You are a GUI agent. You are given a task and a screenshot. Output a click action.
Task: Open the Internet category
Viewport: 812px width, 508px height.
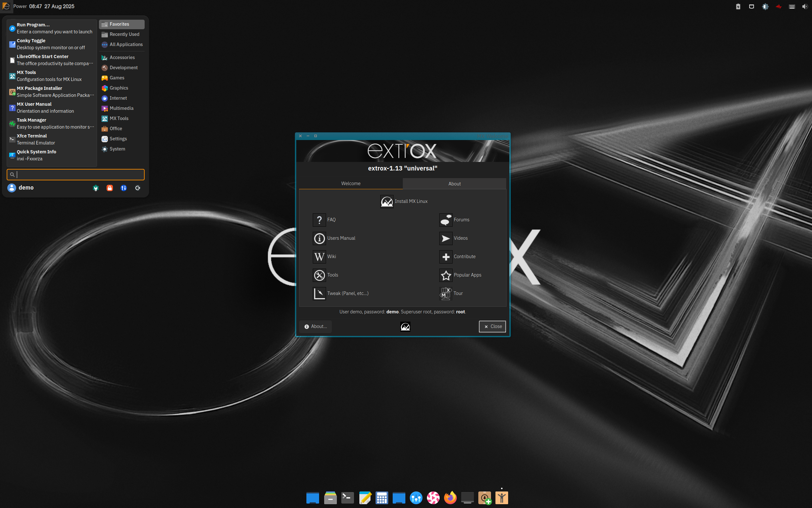click(121, 98)
